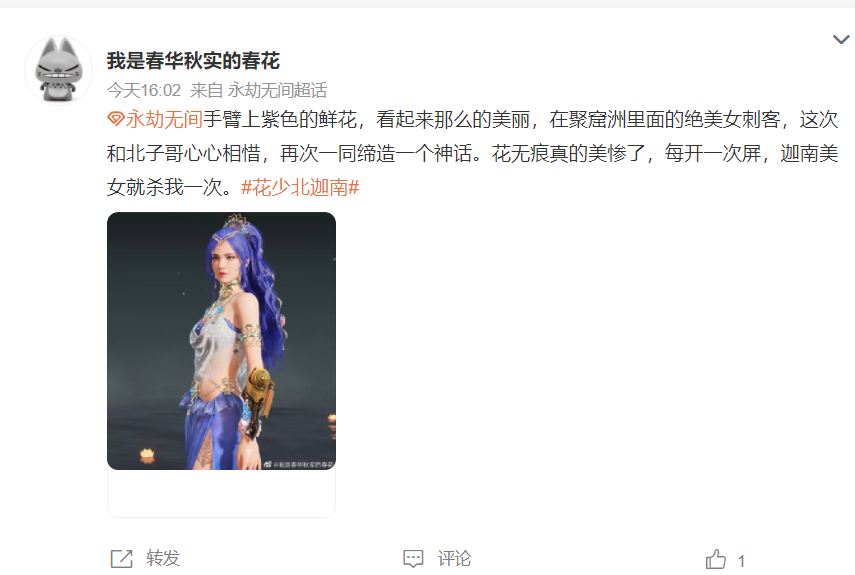
Task: Click the like count number 1
Action: point(741,561)
